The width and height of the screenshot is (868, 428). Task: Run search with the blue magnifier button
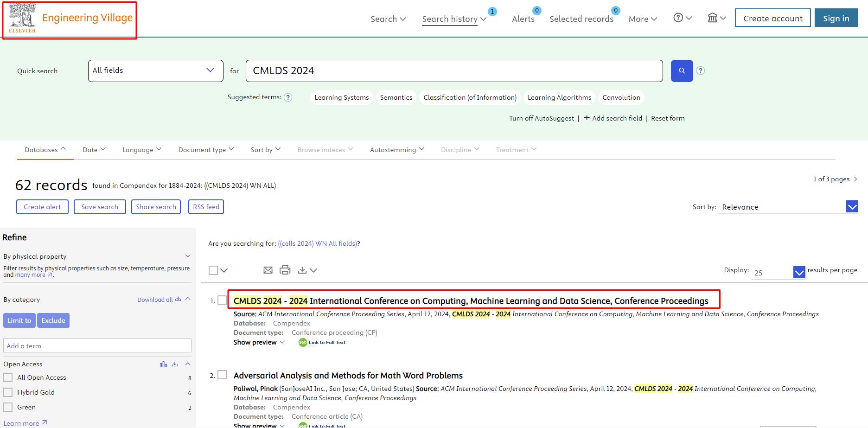click(682, 71)
